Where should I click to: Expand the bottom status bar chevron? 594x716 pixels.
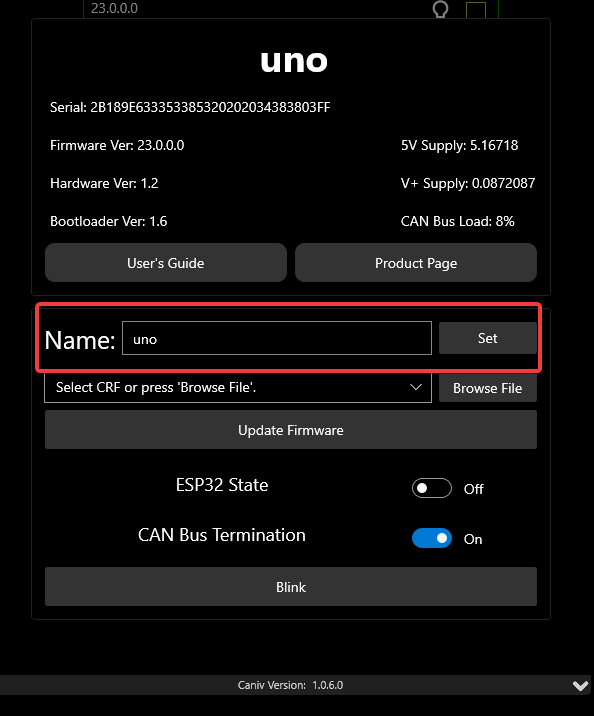[x=580, y=685]
